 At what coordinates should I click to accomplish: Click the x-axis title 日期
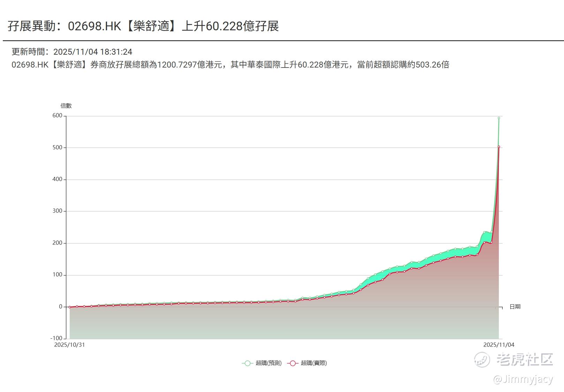pyautogui.click(x=515, y=307)
